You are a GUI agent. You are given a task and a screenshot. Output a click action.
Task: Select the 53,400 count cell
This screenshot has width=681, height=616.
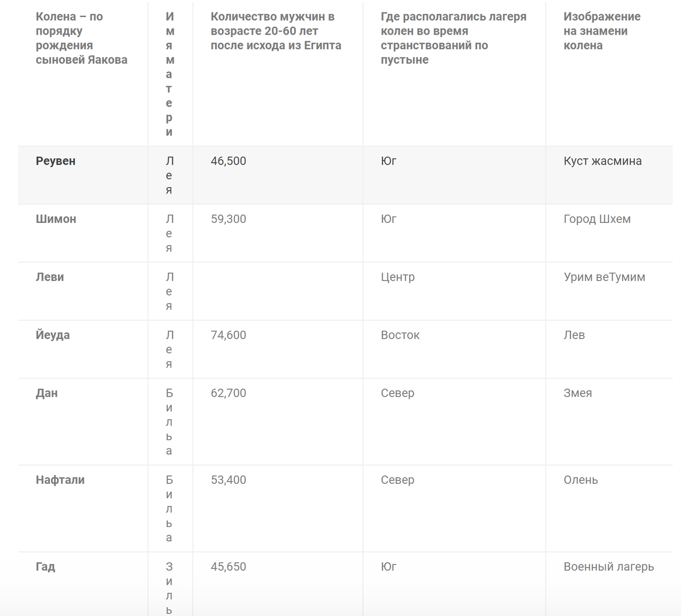pyautogui.click(x=228, y=480)
